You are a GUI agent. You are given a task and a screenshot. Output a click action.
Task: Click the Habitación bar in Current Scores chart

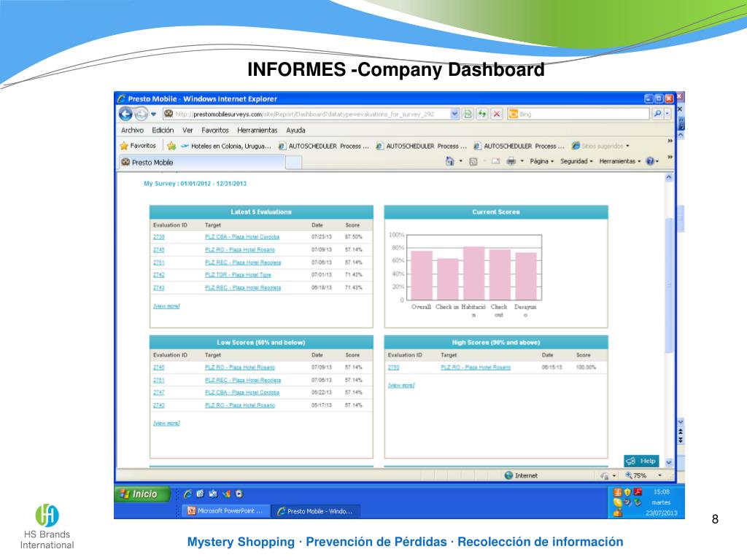474,273
